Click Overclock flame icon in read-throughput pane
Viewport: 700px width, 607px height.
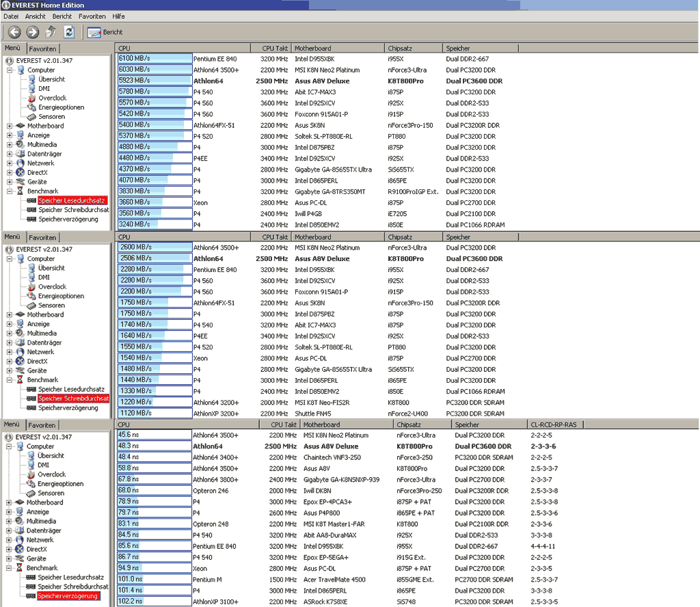[31, 98]
